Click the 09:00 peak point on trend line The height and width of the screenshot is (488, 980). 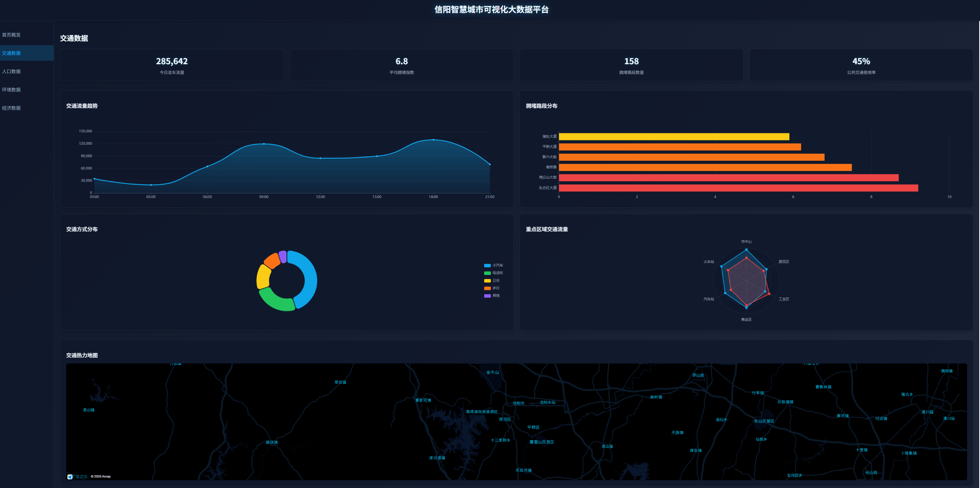264,144
